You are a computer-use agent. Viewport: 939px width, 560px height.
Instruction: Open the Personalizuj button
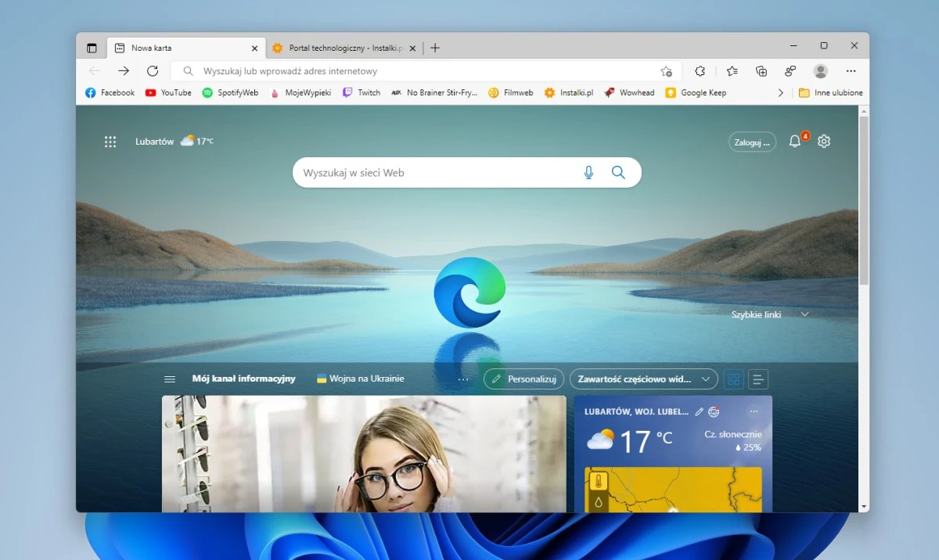click(523, 379)
